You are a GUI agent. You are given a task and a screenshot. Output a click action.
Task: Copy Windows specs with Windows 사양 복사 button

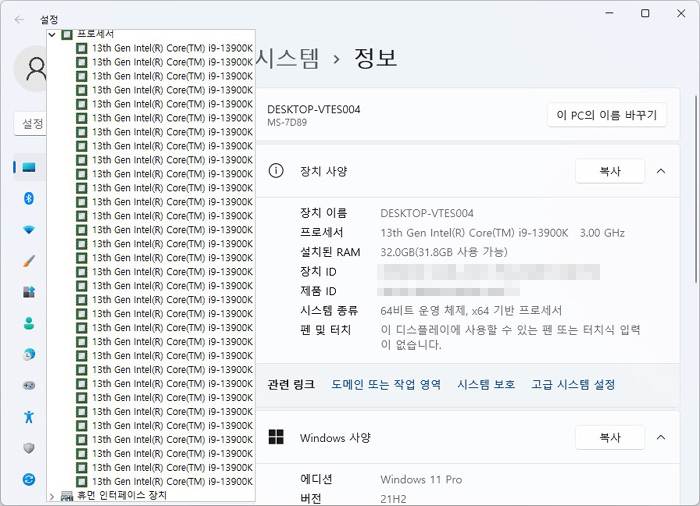(x=610, y=437)
